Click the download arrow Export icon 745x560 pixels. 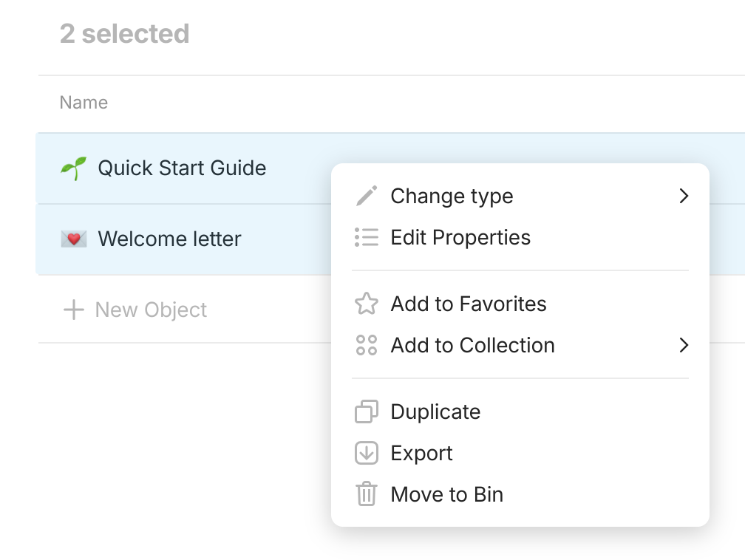coord(367,453)
